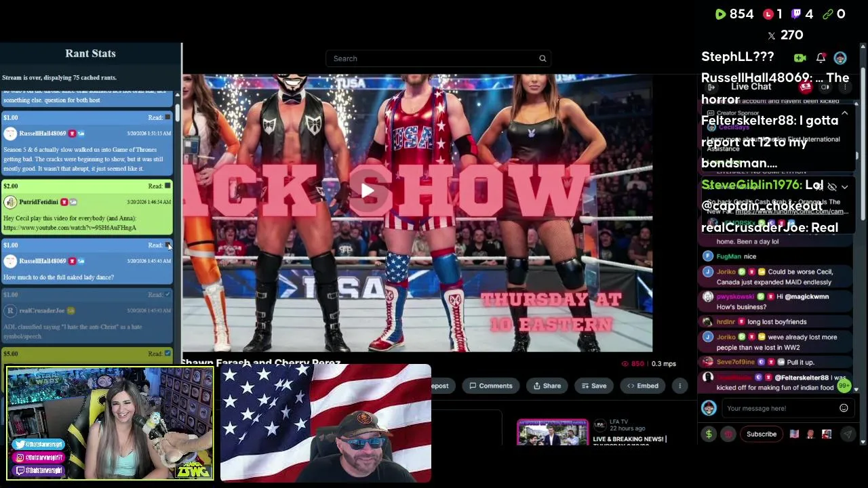This screenshot has height=488, width=868.
Task: Play the wrestling show video
Action: click(367, 190)
